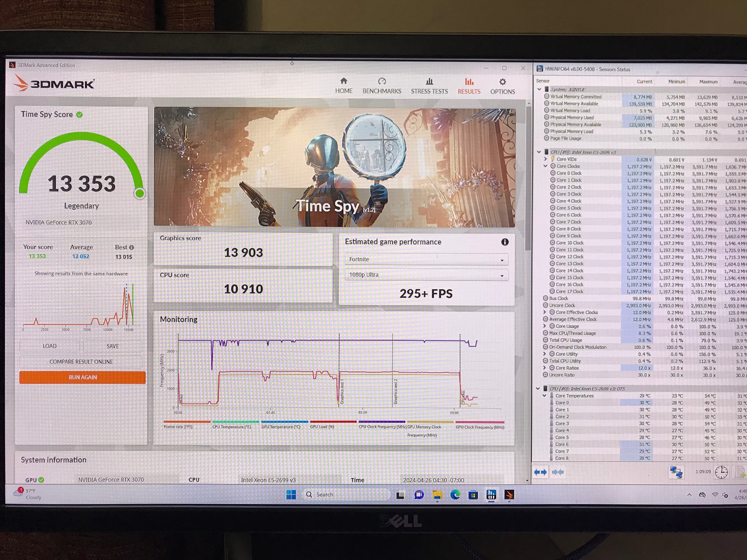The width and height of the screenshot is (747, 560).
Task: Open the Fortnite game dropdown
Action: click(x=426, y=259)
